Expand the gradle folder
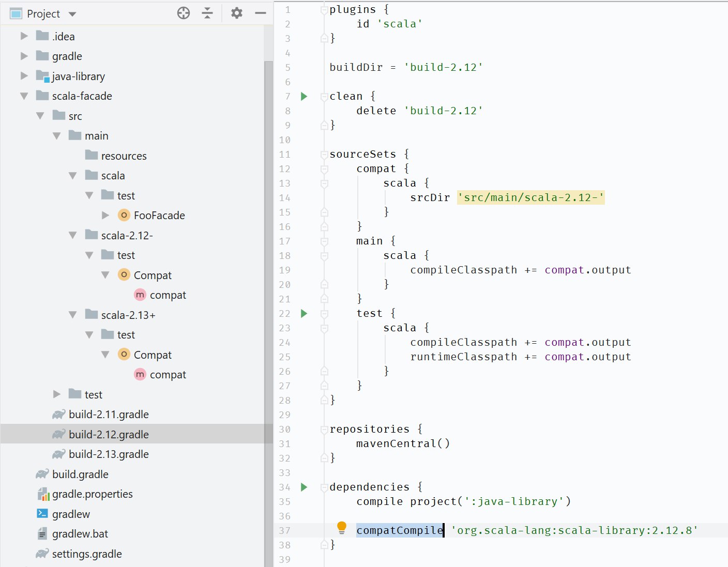This screenshot has height=567, width=728. coord(24,56)
